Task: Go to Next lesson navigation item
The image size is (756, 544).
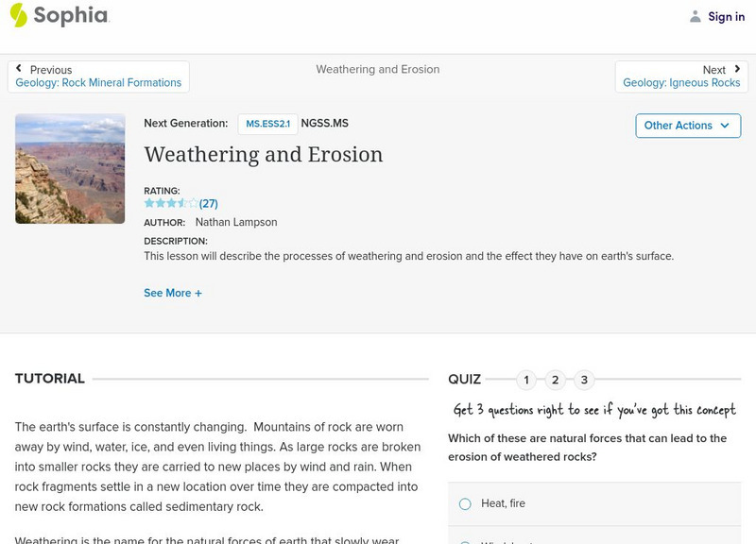Action: [714, 69]
